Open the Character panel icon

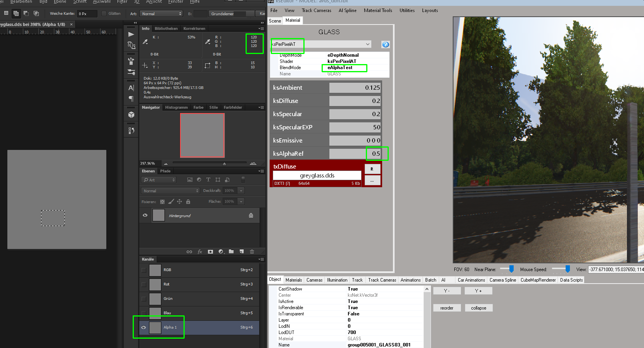pos(131,88)
